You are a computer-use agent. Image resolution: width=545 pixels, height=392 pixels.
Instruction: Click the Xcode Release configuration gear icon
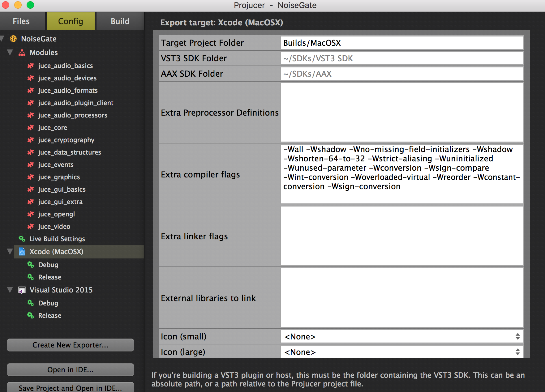coord(31,277)
